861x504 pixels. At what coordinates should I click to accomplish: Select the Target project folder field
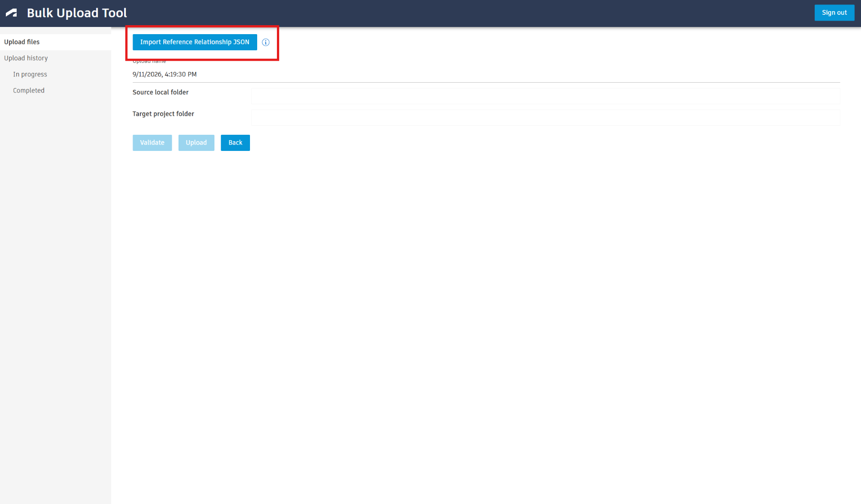545,118
